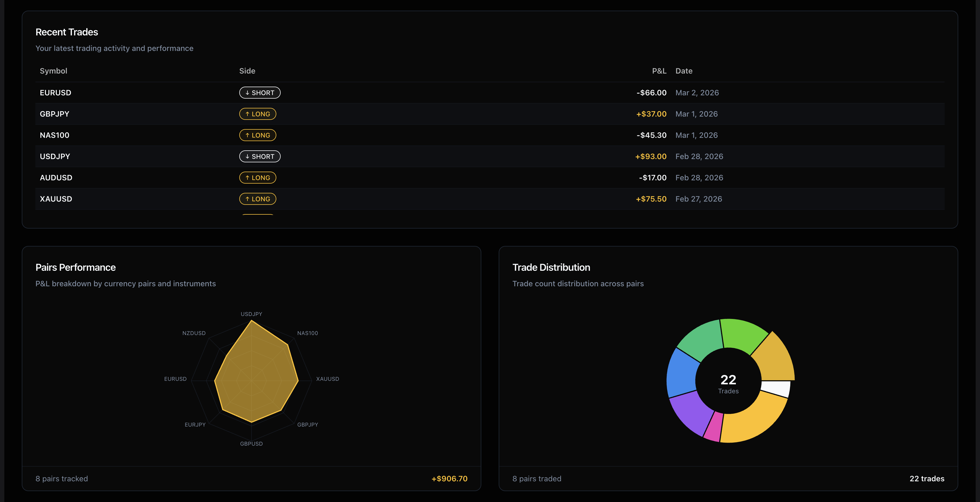Select the XAUUSD symbol in trades table
Viewport: 980px width, 502px height.
tap(56, 199)
